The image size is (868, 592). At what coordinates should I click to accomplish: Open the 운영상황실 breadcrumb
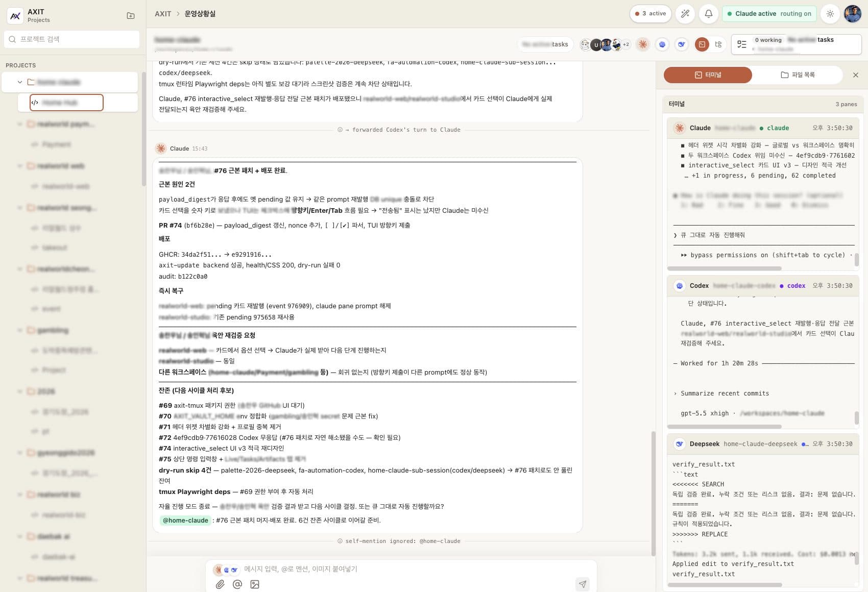pos(200,14)
